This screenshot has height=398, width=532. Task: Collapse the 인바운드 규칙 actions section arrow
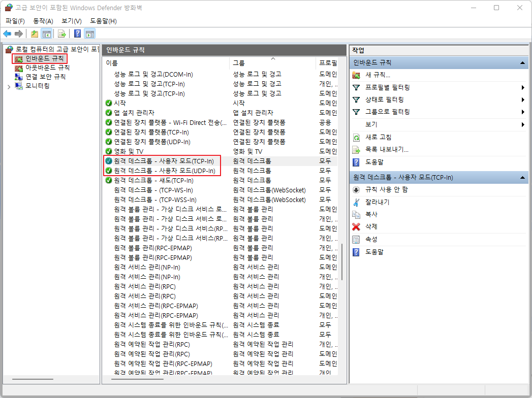[522, 63]
